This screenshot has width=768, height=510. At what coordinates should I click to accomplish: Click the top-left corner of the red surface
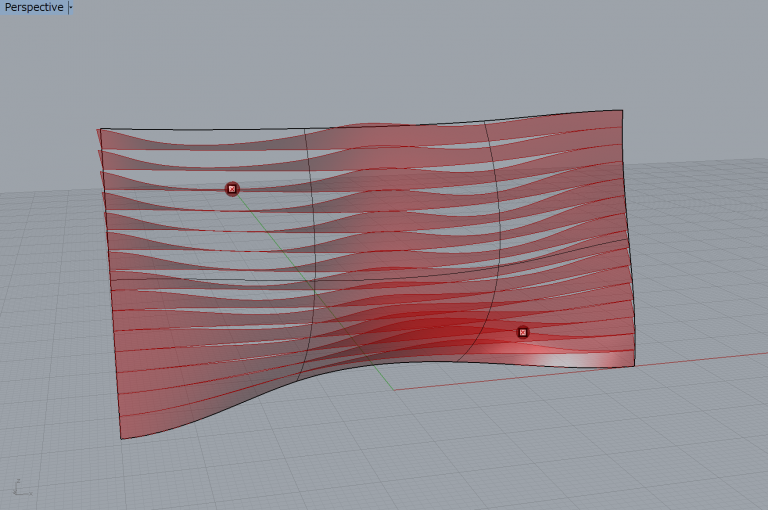click(99, 129)
